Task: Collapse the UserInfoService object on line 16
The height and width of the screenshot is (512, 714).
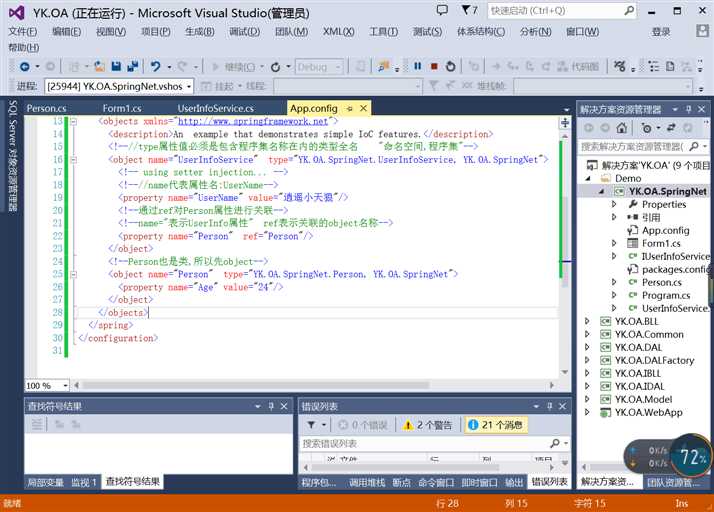Action: pos(73,160)
